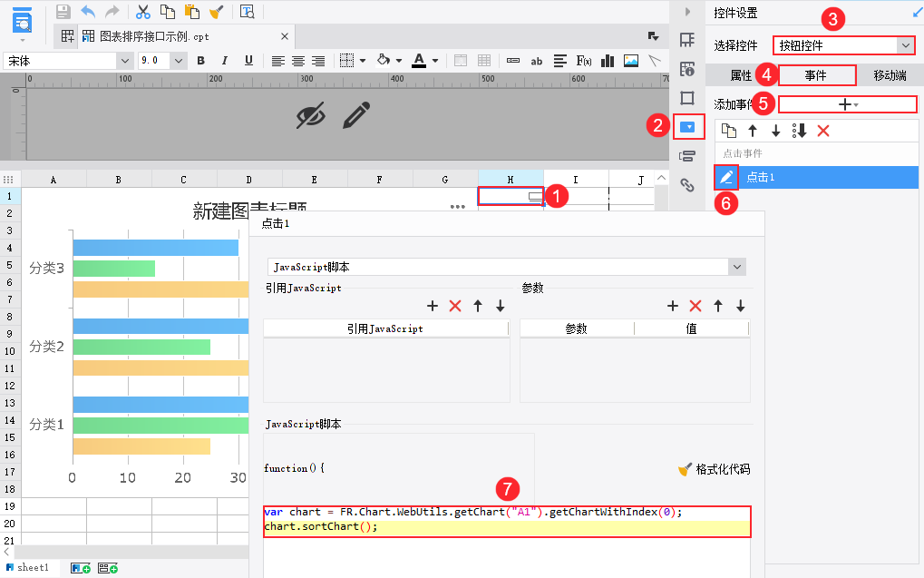Expand the fill color dropdown arrow
924x578 pixels.
(x=399, y=61)
